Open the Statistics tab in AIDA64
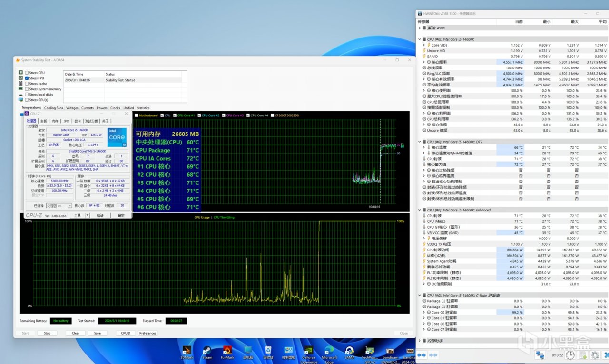The width and height of the screenshot is (609, 364). tap(143, 108)
